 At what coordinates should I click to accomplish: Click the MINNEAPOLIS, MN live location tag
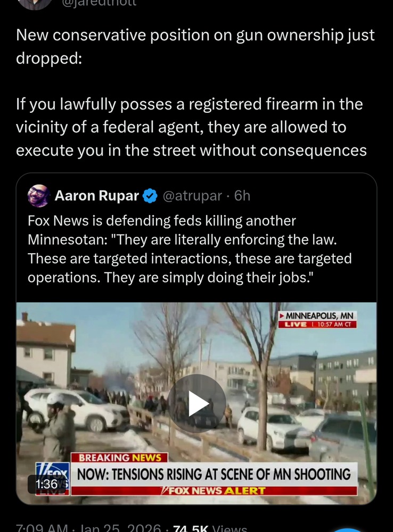pos(317,320)
